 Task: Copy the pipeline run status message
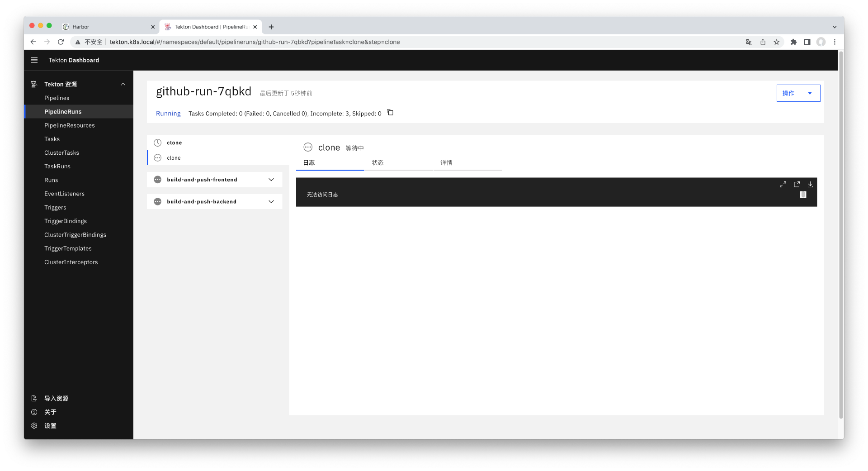point(390,113)
